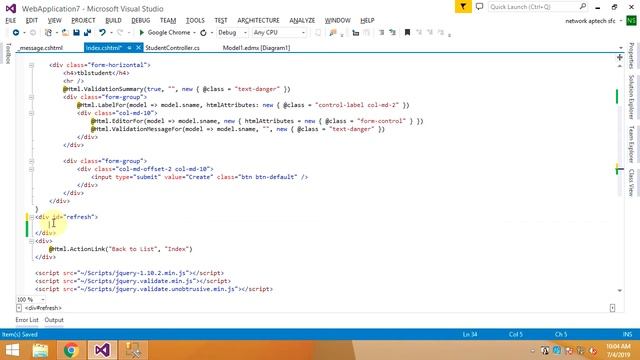
Task: Click the tblstudent h4 code line
Action: pyautogui.click(x=96, y=73)
